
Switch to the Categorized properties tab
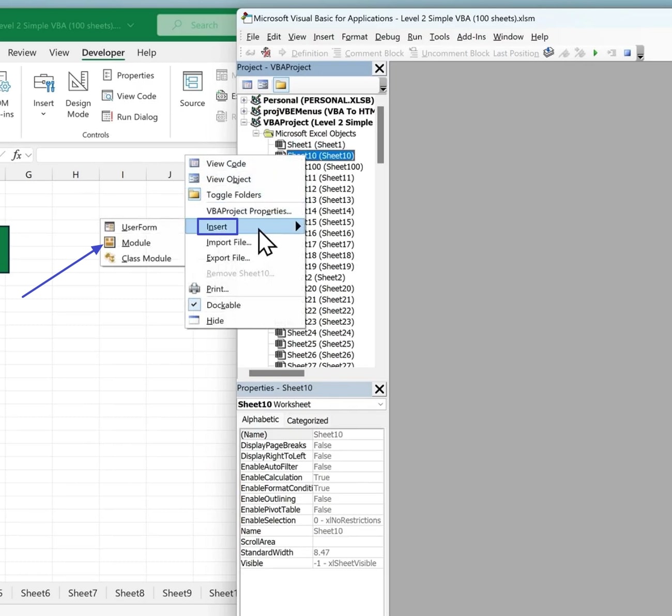click(307, 420)
